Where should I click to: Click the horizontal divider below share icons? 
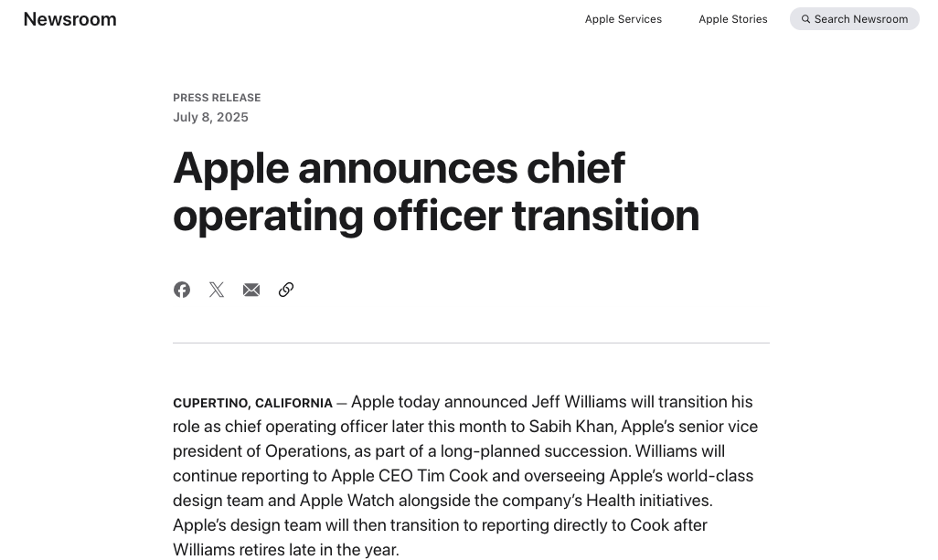click(x=471, y=343)
